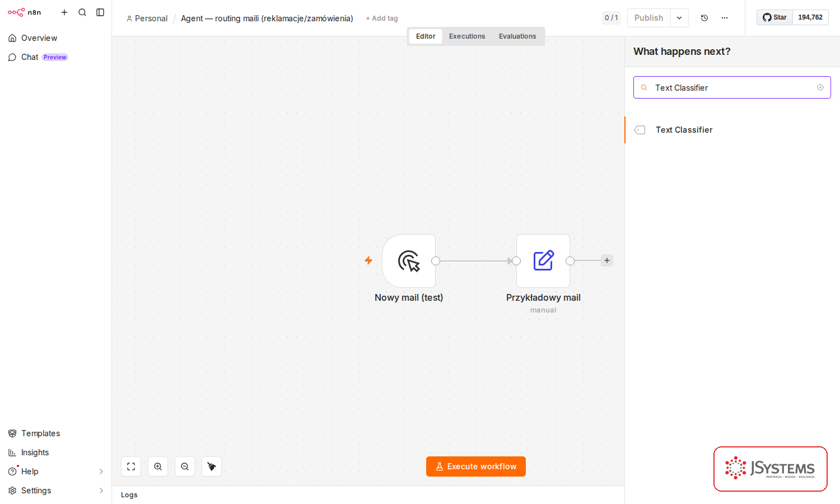Fit workflow to view
The width and height of the screenshot is (840, 504).
[131, 466]
